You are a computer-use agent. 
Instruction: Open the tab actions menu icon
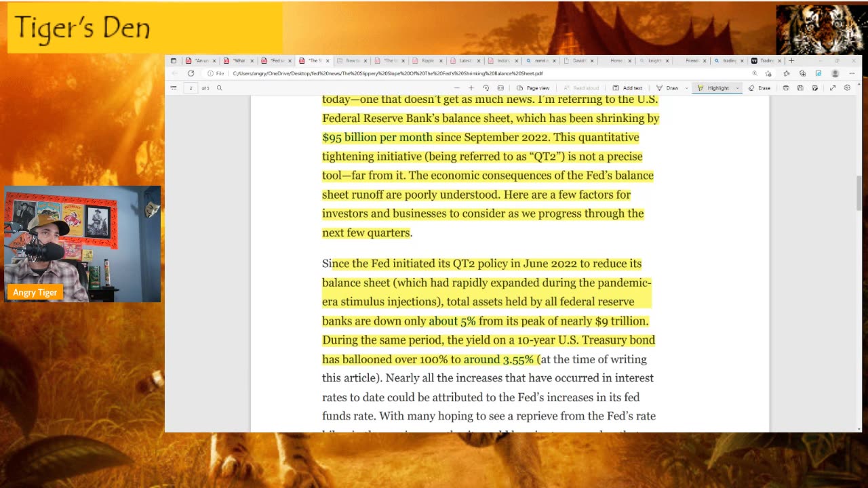174,60
